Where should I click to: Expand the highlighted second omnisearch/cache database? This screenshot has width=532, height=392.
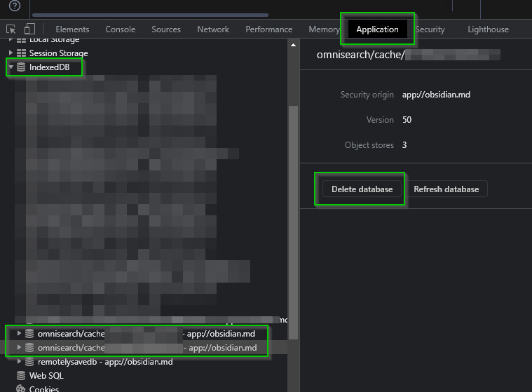pyautogui.click(x=20, y=347)
